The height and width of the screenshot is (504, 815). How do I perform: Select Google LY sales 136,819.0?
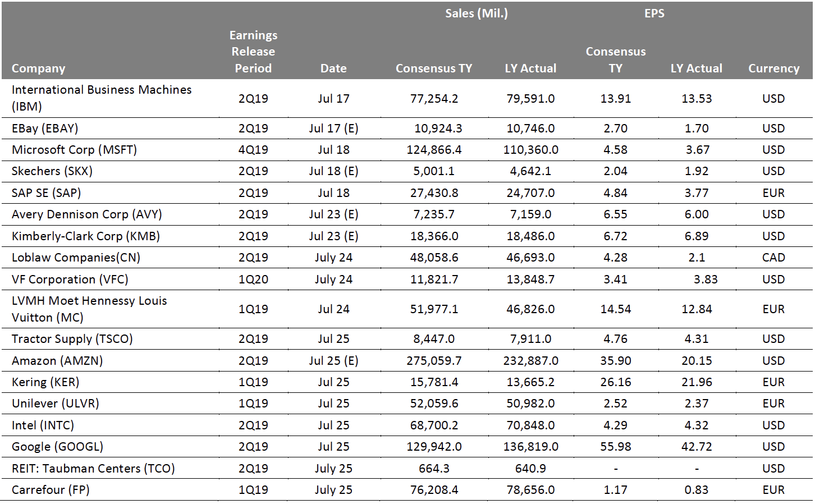tap(530, 447)
